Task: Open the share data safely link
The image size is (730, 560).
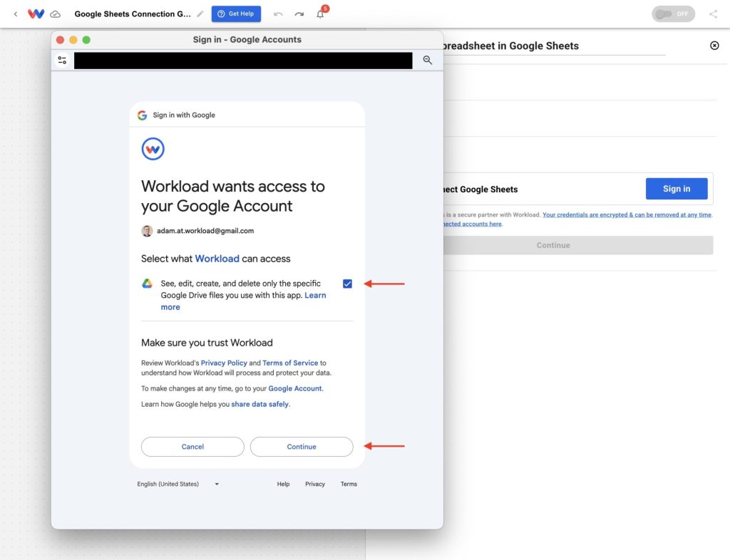Action: click(259, 404)
